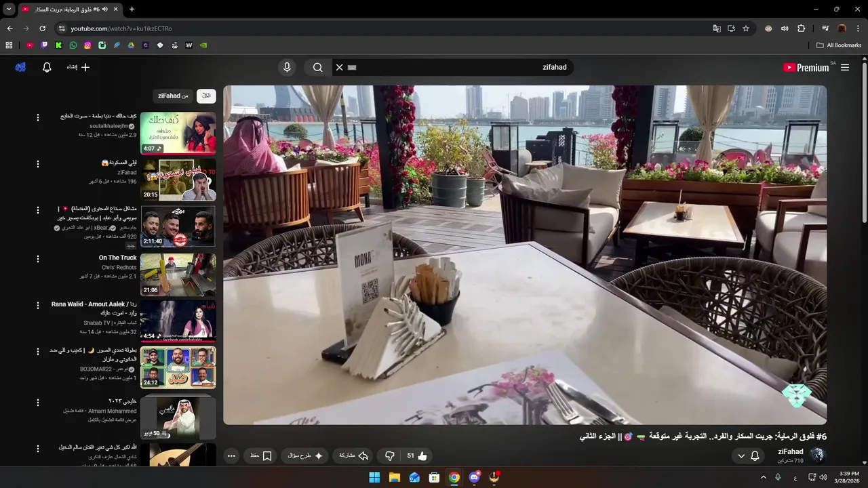The height and width of the screenshot is (488, 868).
Task: Open Chrome extensions puzzle icon
Action: pyautogui.click(x=802, y=28)
